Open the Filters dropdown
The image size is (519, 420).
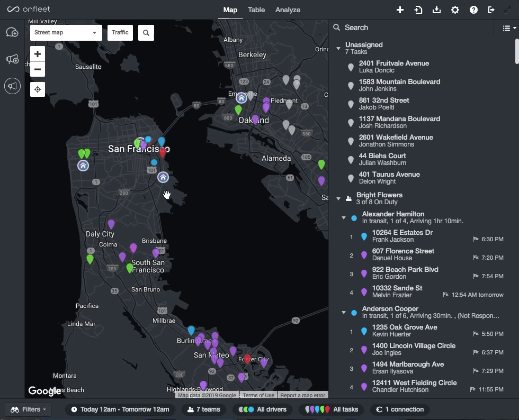tap(28, 409)
